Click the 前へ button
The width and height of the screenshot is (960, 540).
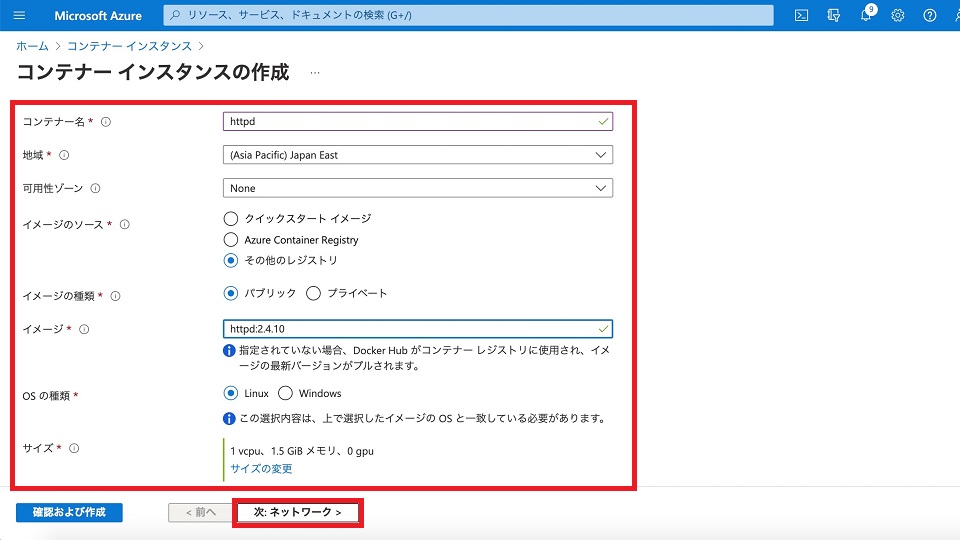click(x=201, y=512)
